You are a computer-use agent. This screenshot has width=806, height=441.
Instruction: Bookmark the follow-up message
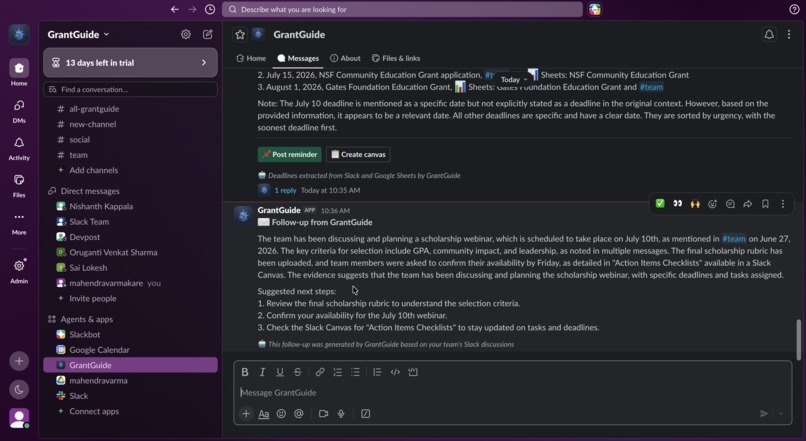(765, 204)
